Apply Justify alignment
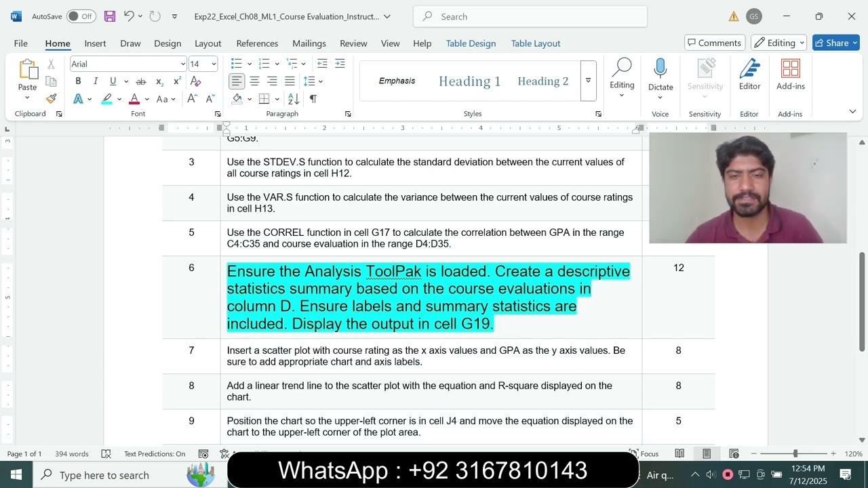 (290, 81)
